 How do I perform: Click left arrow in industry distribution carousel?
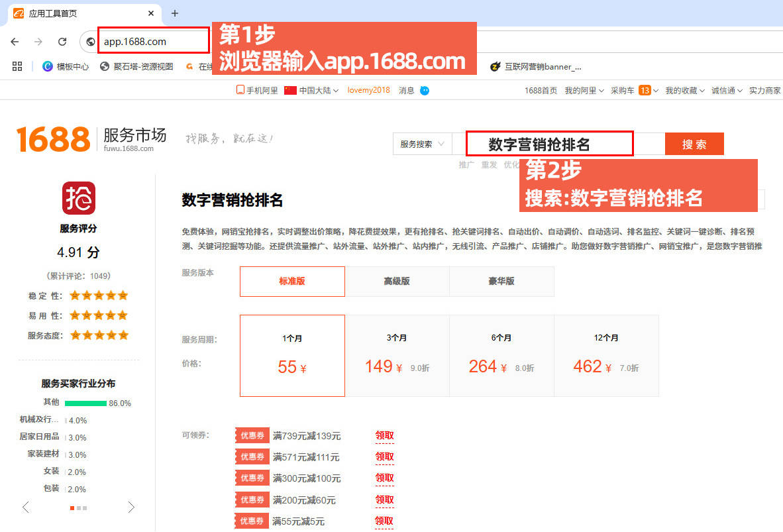(x=26, y=507)
